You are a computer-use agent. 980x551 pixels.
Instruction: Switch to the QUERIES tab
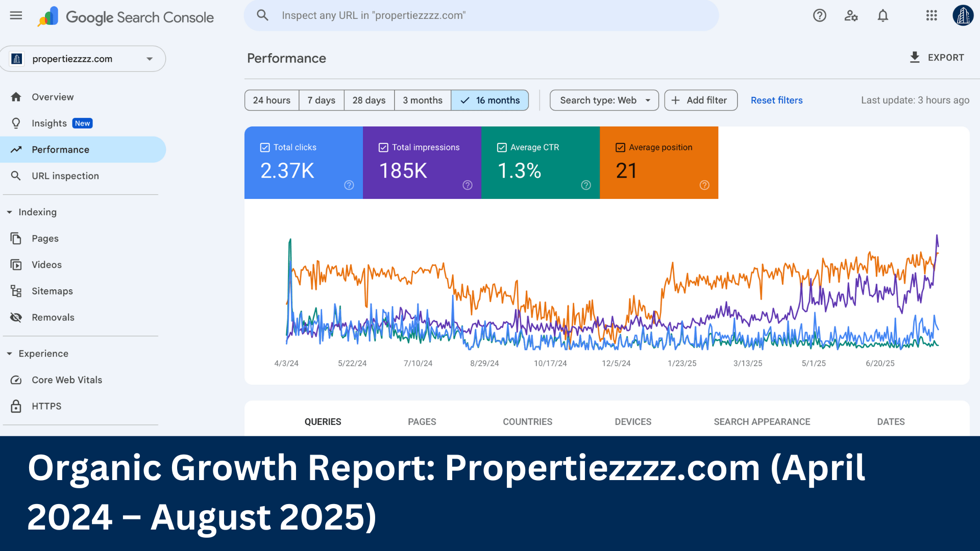pyautogui.click(x=323, y=421)
